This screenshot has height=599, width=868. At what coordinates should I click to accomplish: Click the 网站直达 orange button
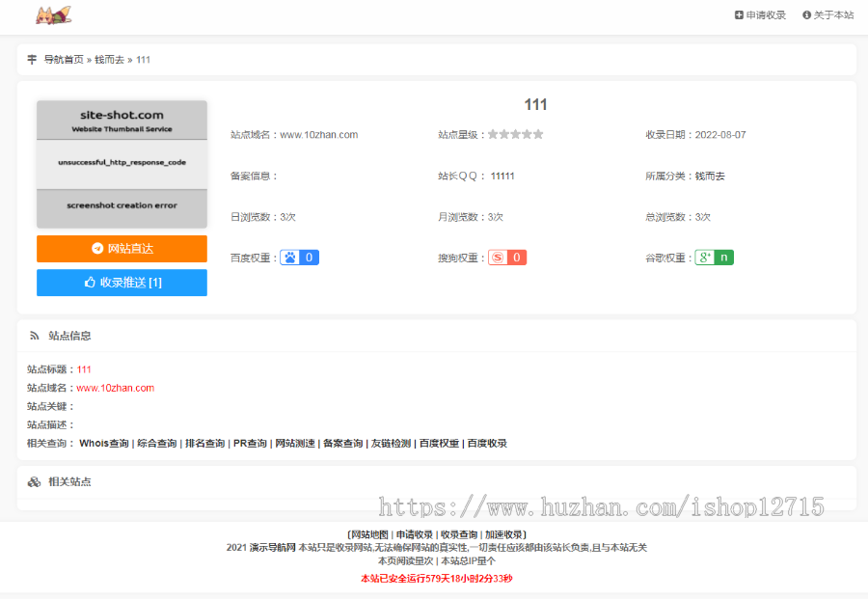(122, 249)
